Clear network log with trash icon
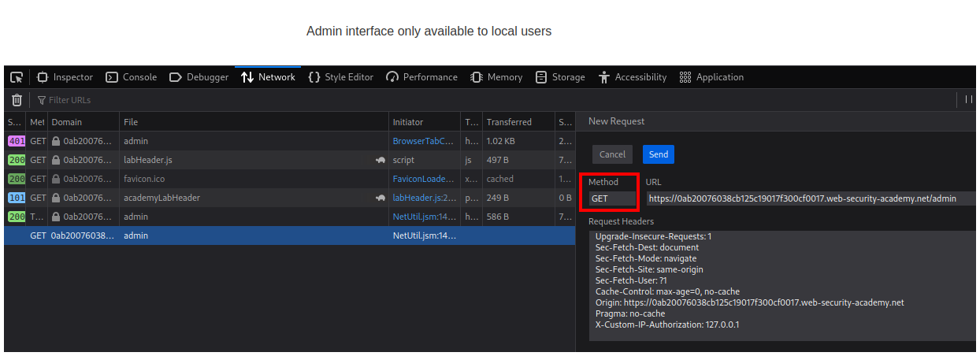 17,100
